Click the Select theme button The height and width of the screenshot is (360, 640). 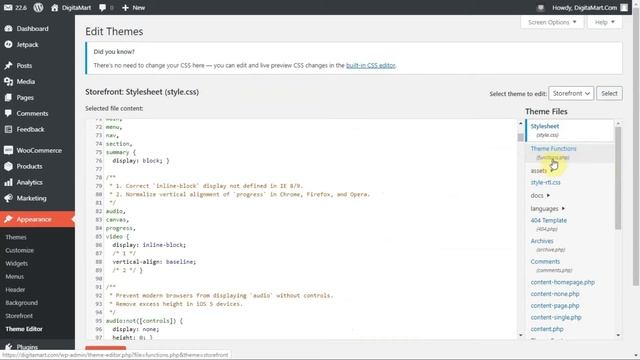[609, 93]
